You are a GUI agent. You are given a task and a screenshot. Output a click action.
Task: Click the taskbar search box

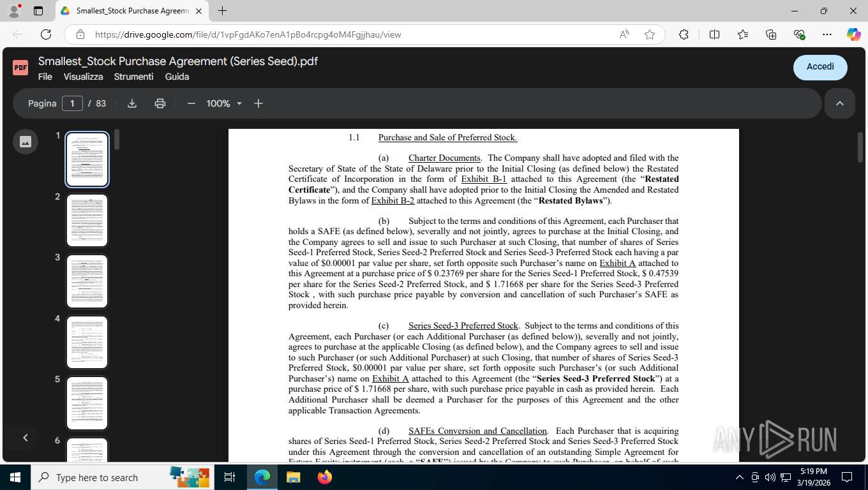(x=121, y=477)
